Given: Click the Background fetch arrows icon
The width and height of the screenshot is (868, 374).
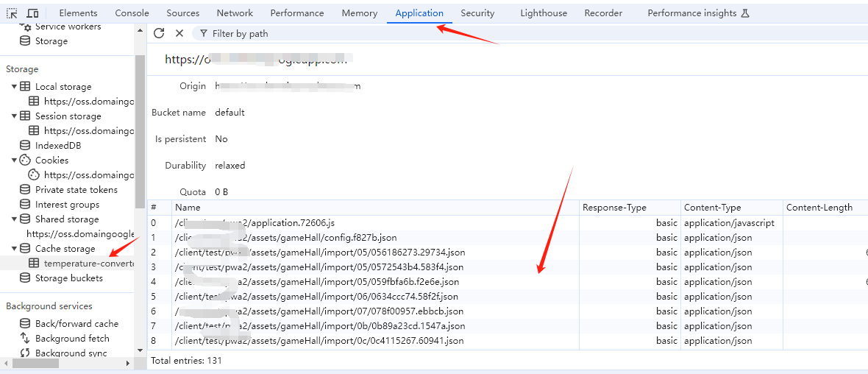Looking at the screenshot, I should pyautogui.click(x=25, y=339).
